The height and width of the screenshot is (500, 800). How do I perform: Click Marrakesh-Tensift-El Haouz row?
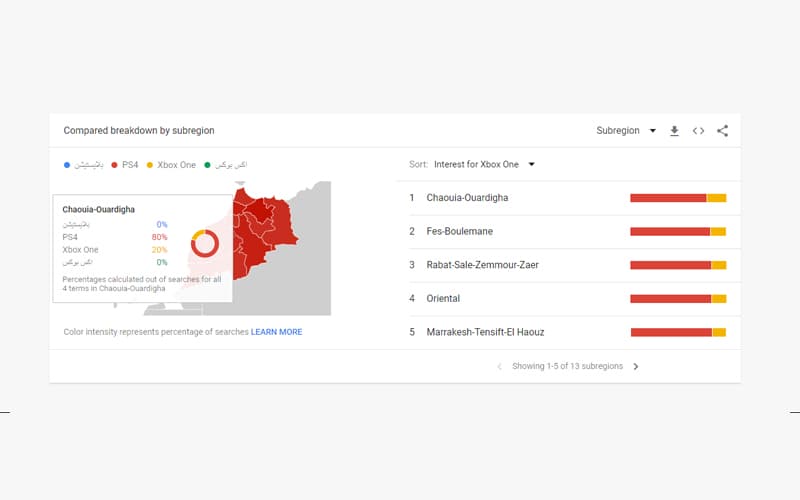pos(485,332)
